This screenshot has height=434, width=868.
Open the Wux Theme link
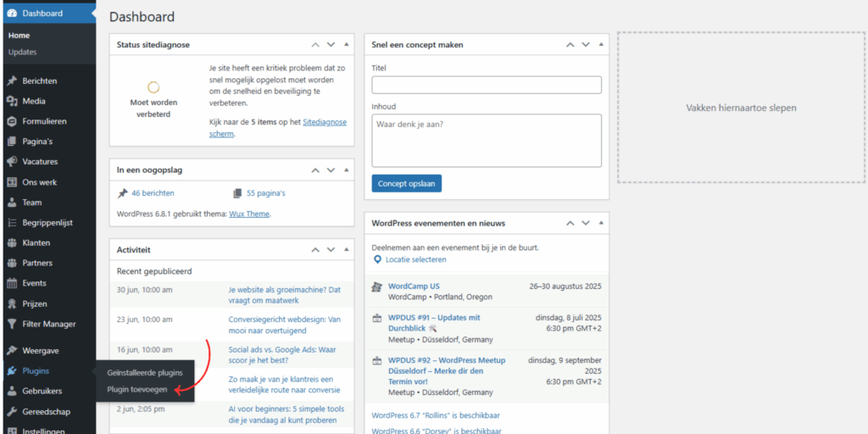249,214
